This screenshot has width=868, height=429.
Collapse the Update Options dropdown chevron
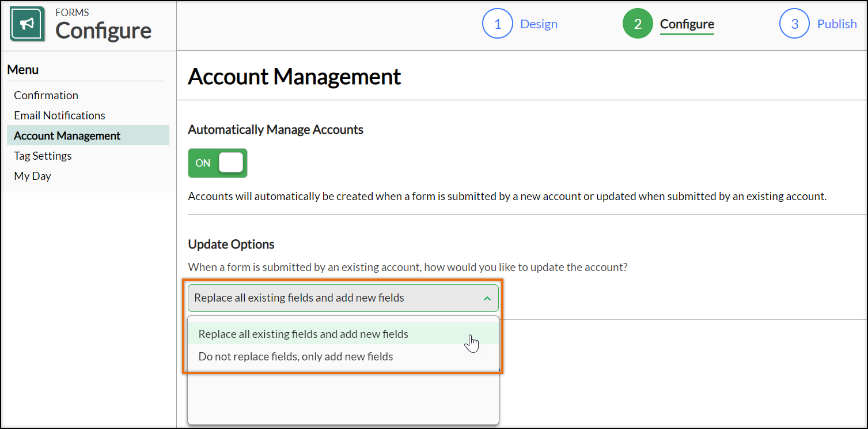[x=488, y=298]
